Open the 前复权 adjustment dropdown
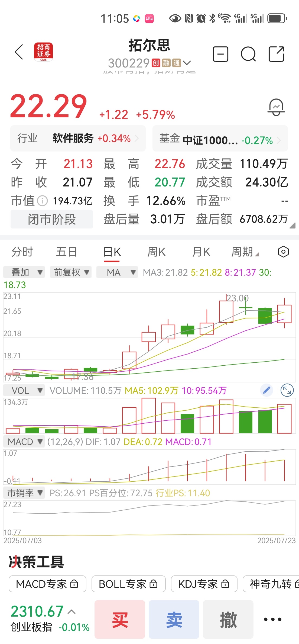Screen dimensions: 299x644 [71, 272]
